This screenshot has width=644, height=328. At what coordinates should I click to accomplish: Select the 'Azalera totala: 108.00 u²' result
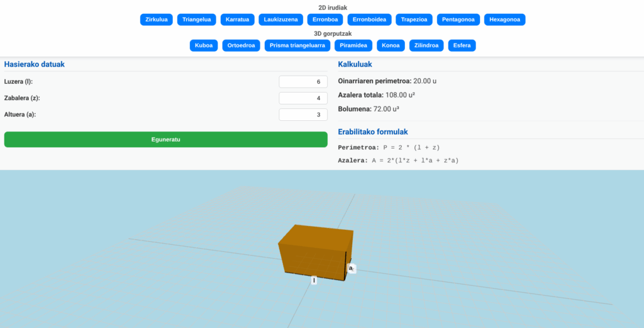coord(376,95)
